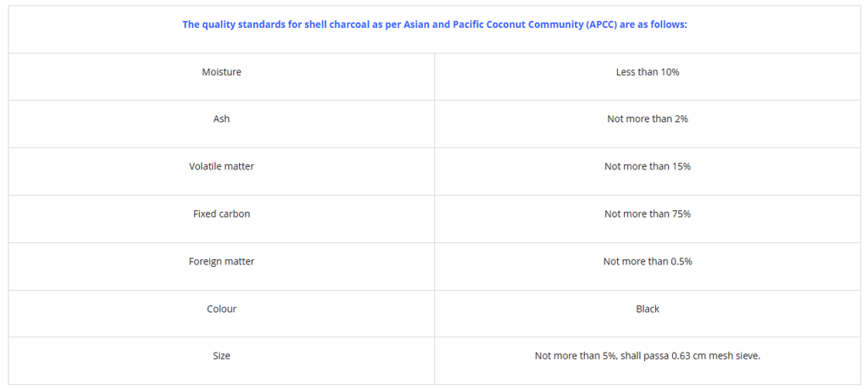This screenshot has height=389, width=868.
Task: Click 'Coconut Community' in the heading
Action: pyautogui.click(x=518, y=25)
